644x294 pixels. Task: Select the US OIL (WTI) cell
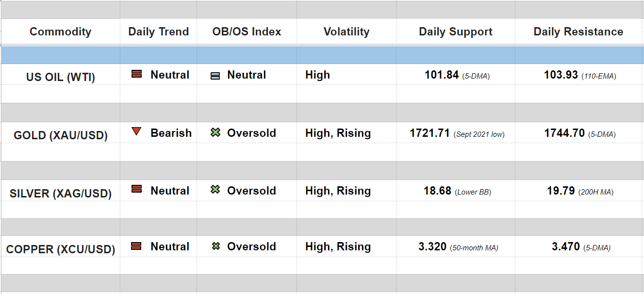61,77
